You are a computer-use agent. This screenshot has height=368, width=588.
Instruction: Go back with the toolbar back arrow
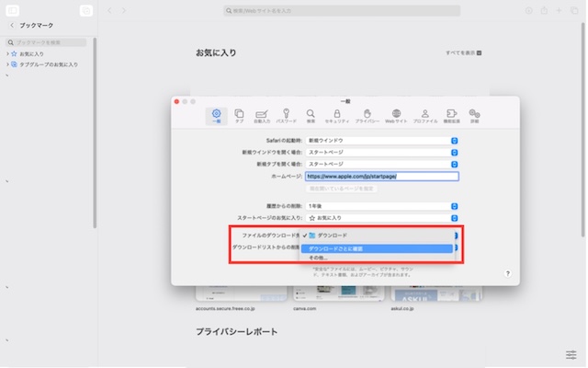click(109, 10)
